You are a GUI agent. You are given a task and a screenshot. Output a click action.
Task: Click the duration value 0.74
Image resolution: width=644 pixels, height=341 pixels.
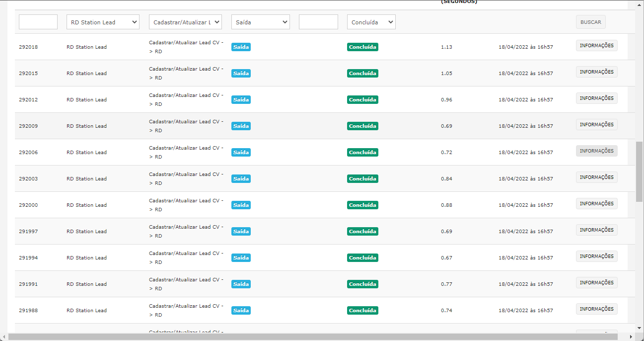point(446,311)
